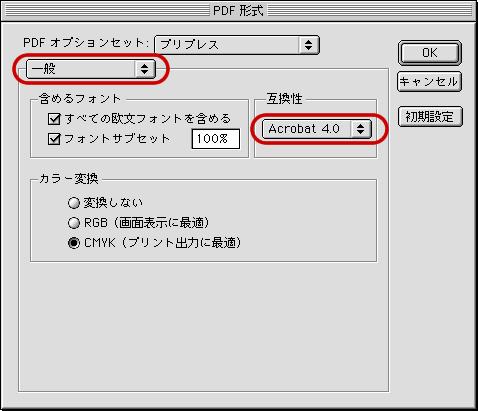Click the 100% font subset field
Screen dimensions: 478x411
click(x=216, y=139)
